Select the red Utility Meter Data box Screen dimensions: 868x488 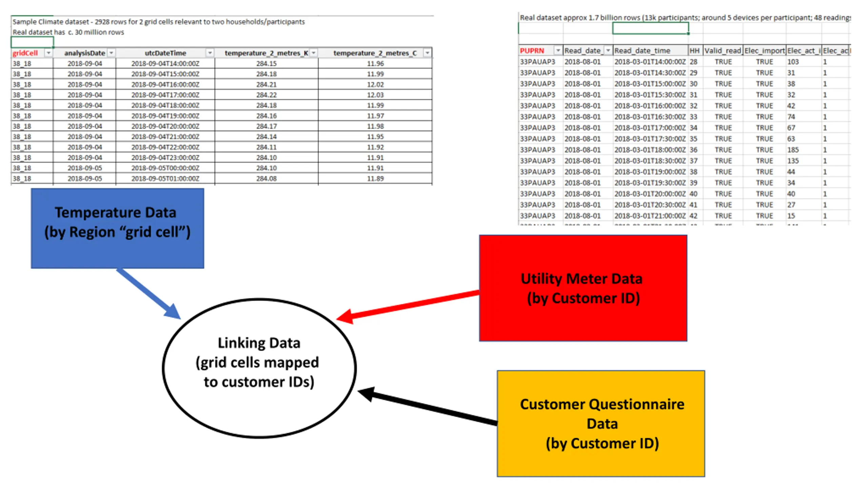coord(583,288)
